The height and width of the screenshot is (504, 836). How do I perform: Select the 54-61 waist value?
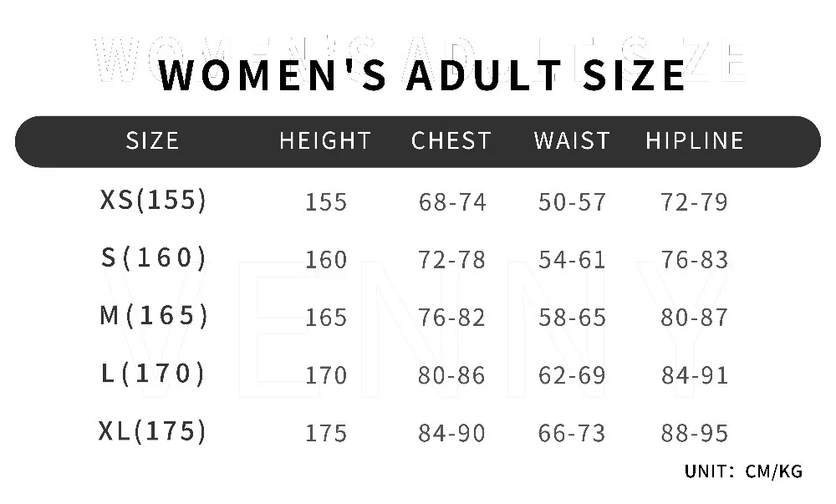point(572,260)
